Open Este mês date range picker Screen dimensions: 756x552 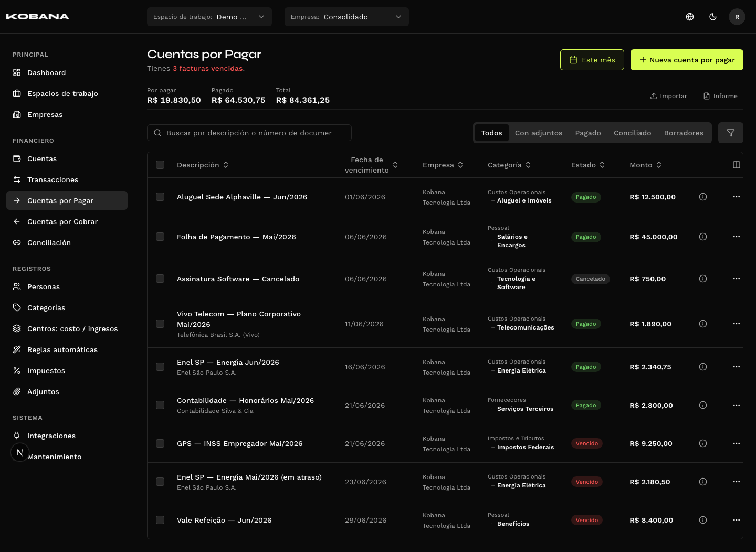tap(592, 60)
